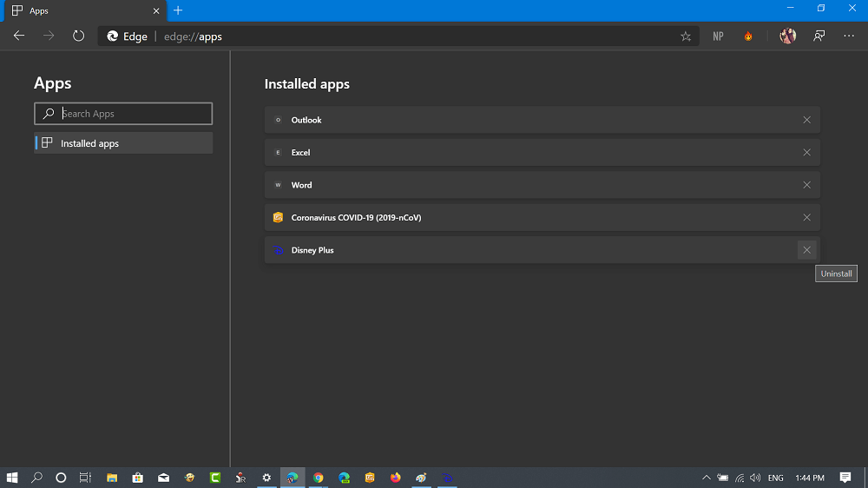
Task: Click the ENG language indicator
Action: [x=775, y=478]
